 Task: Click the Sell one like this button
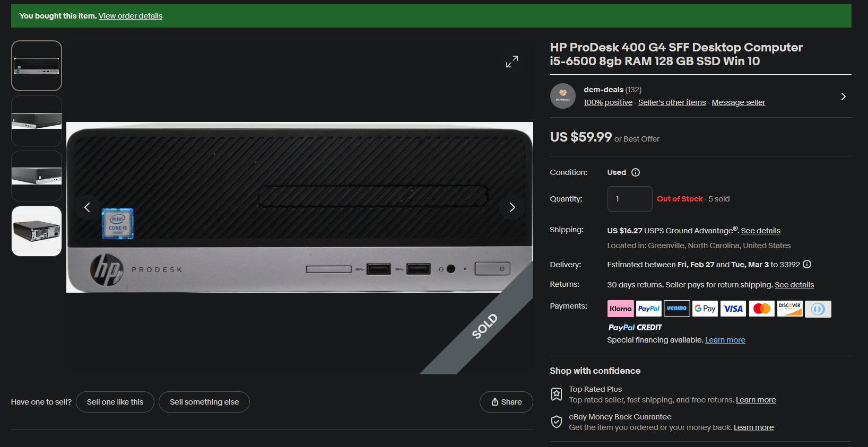(115, 402)
